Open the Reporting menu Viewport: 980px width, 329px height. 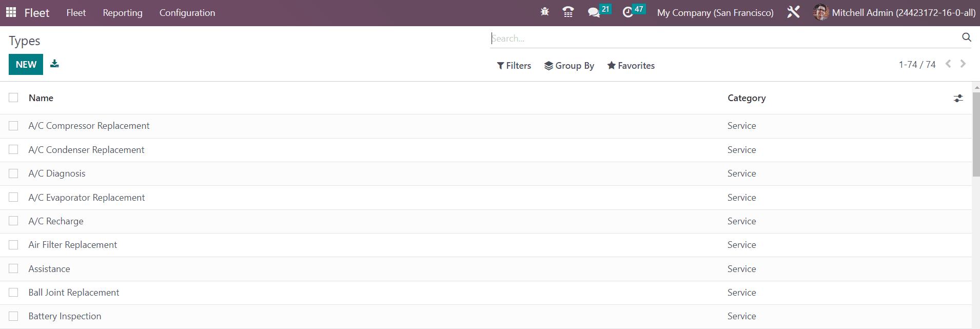click(123, 12)
